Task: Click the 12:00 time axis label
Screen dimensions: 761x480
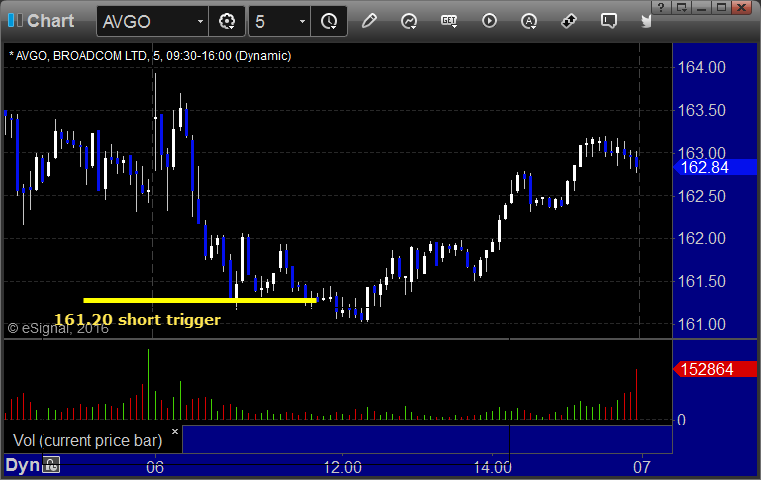Action: [x=343, y=467]
